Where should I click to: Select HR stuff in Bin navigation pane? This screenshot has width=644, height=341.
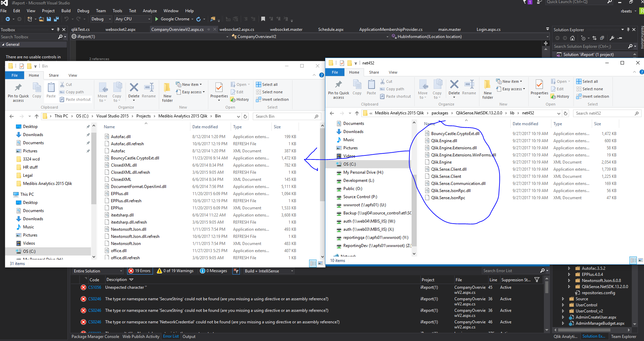click(30, 167)
